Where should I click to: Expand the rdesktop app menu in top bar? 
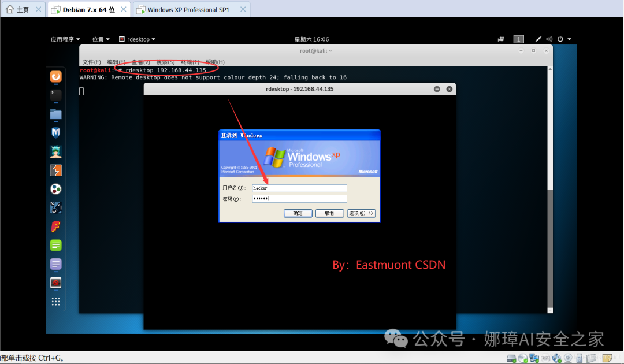pos(138,39)
